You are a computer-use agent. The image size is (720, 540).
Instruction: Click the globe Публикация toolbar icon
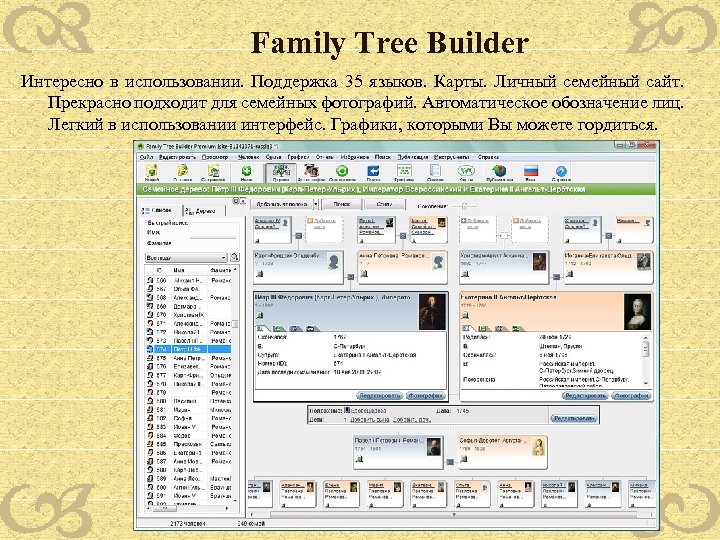pos(500,172)
